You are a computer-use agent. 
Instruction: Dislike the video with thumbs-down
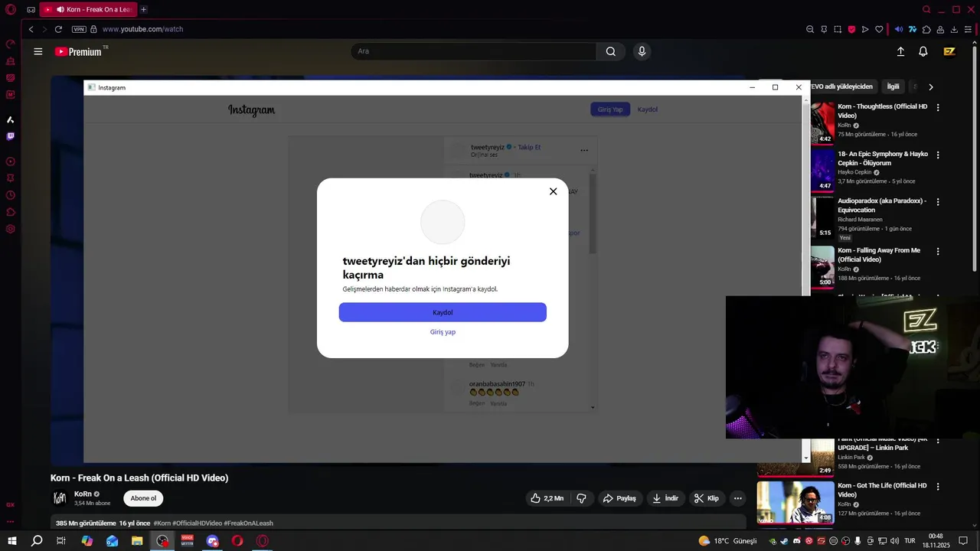tap(581, 498)
